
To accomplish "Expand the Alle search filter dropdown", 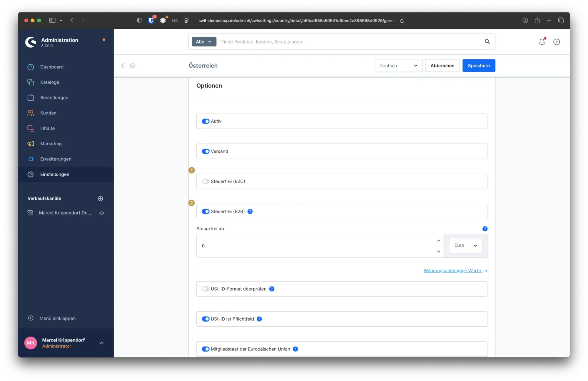I will (x=204, y=42).
